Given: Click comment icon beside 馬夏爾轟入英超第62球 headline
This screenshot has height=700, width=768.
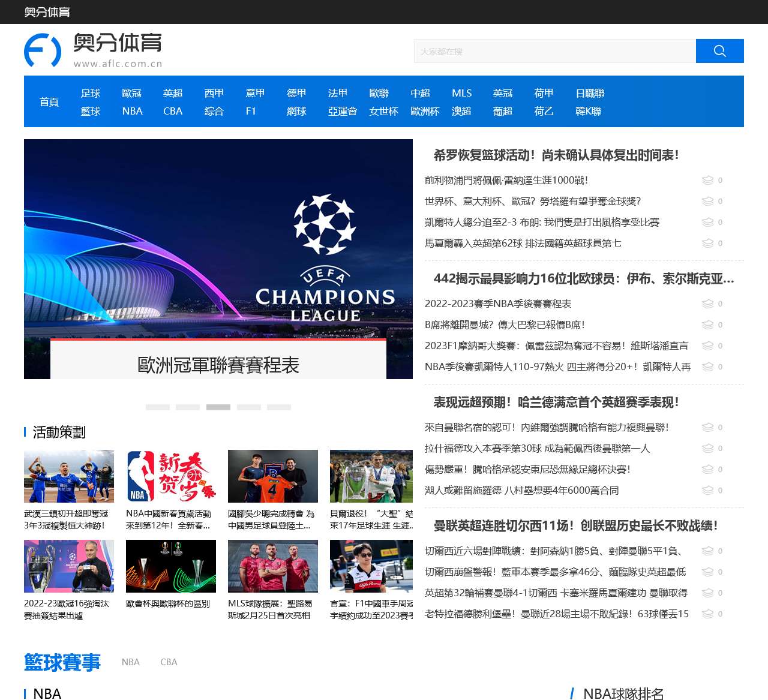Looking at the screenshot, I should (x=707, y=243).
